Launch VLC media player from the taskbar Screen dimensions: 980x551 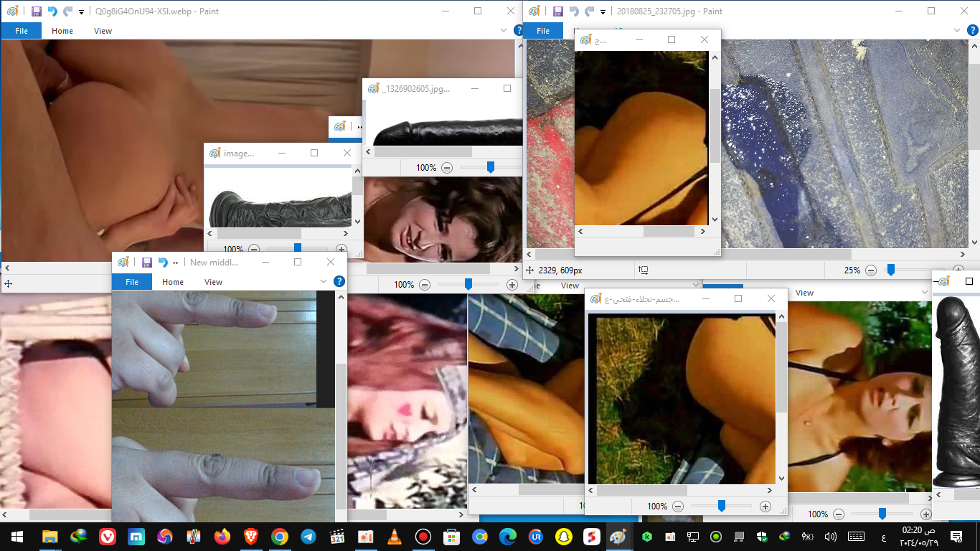[394, 537]
